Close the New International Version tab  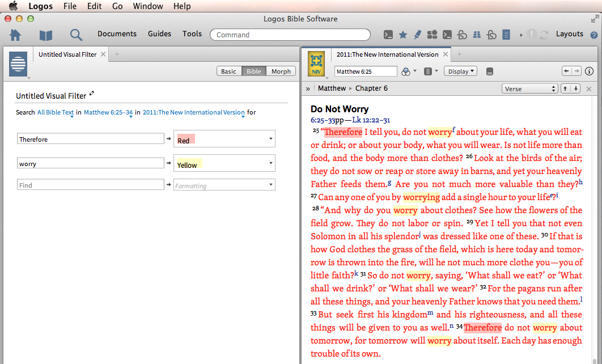[x=446, y=54]
